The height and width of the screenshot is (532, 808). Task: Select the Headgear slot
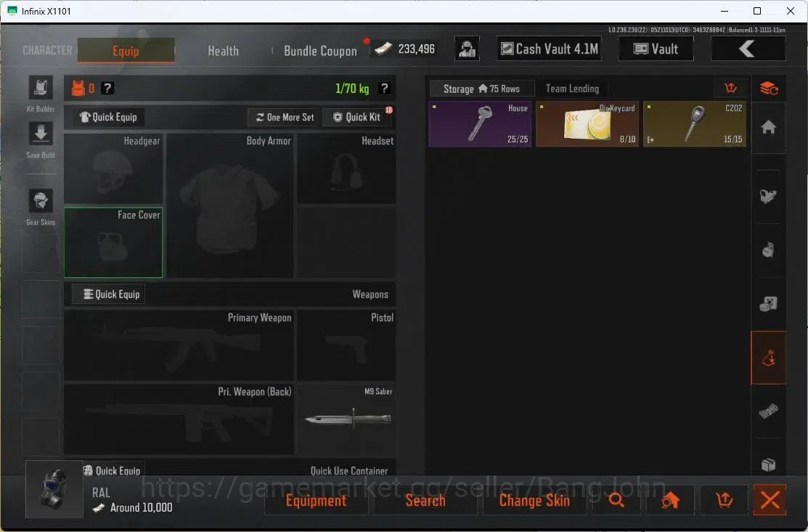pos(113,168)
